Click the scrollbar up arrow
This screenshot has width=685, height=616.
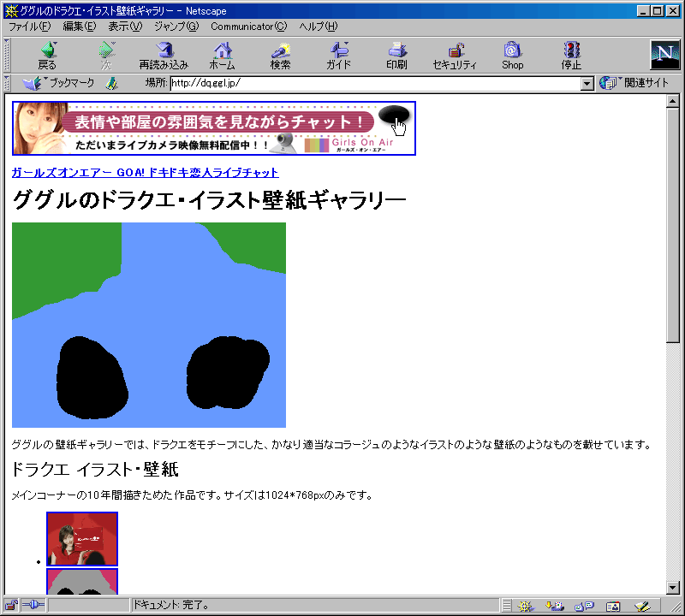(673, 101)
